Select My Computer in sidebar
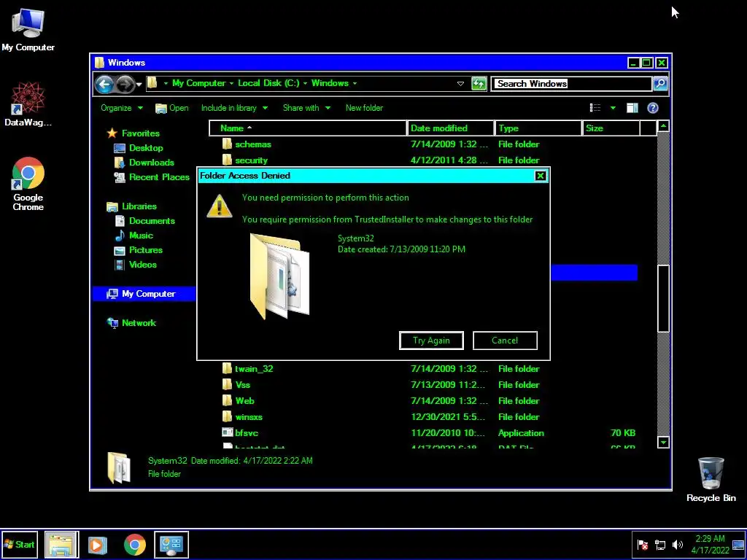 tap(144, 294)
